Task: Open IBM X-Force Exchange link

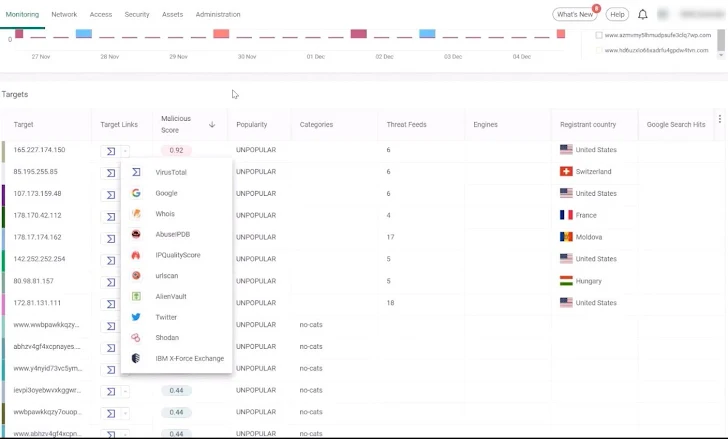Action: pos(189,358)
